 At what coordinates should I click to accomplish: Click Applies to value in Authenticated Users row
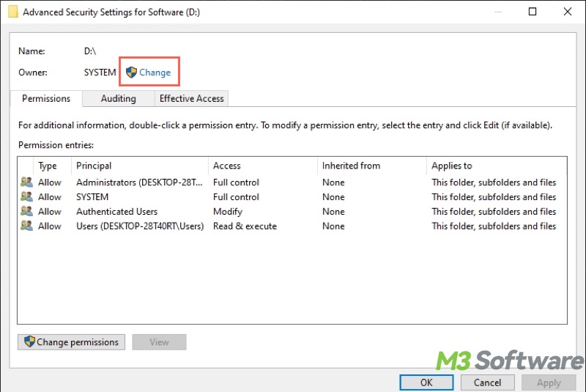[494, 212]
